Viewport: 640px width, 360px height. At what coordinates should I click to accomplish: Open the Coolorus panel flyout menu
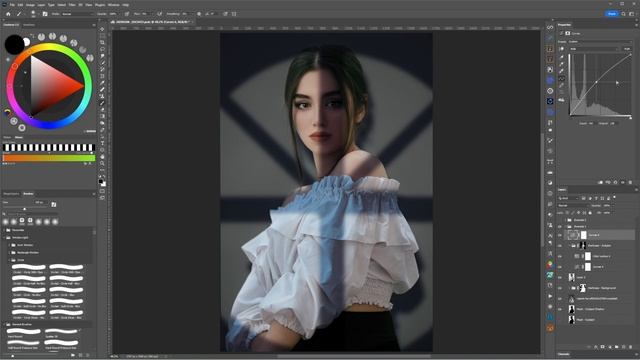(x=93, y=25)
